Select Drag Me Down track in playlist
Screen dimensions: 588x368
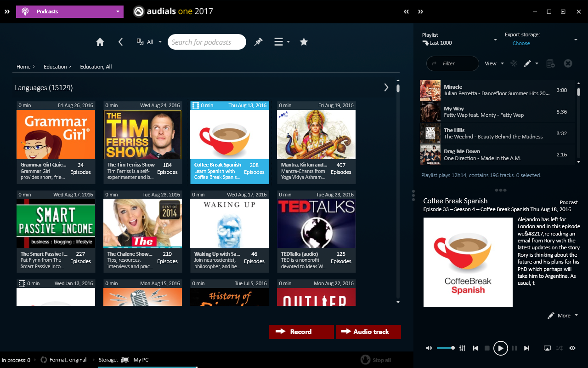point(497,155)
